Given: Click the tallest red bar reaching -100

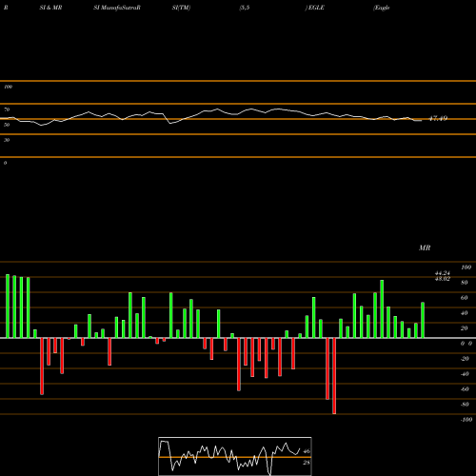Looking at the screenshot, I should tap(334, 376).
